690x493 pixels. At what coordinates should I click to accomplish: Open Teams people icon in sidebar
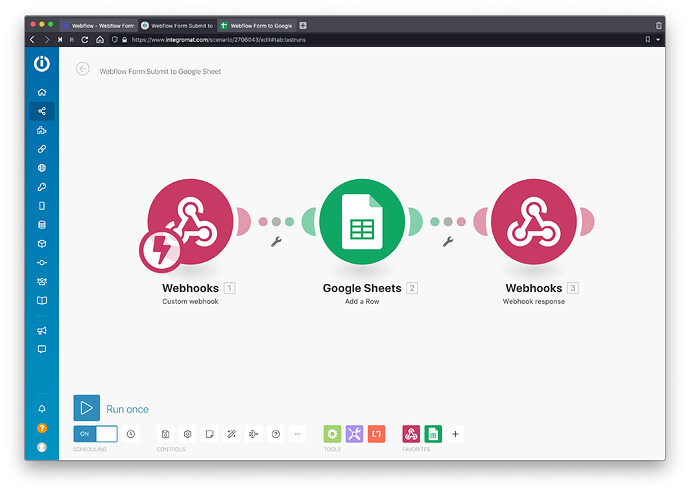42,281
